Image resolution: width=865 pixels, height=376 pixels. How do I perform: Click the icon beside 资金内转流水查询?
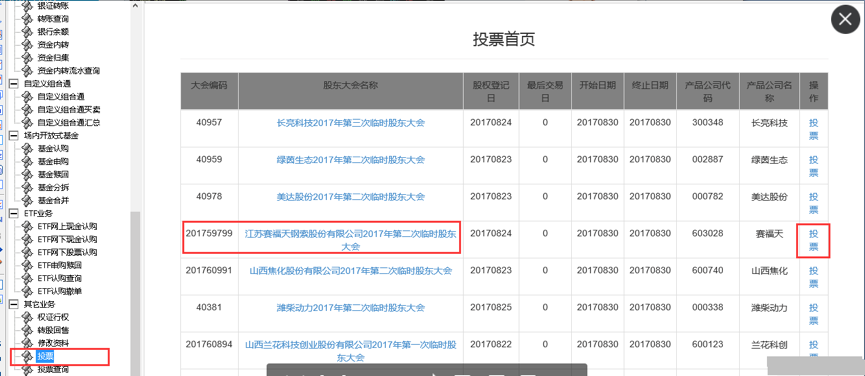coord(28,71)
